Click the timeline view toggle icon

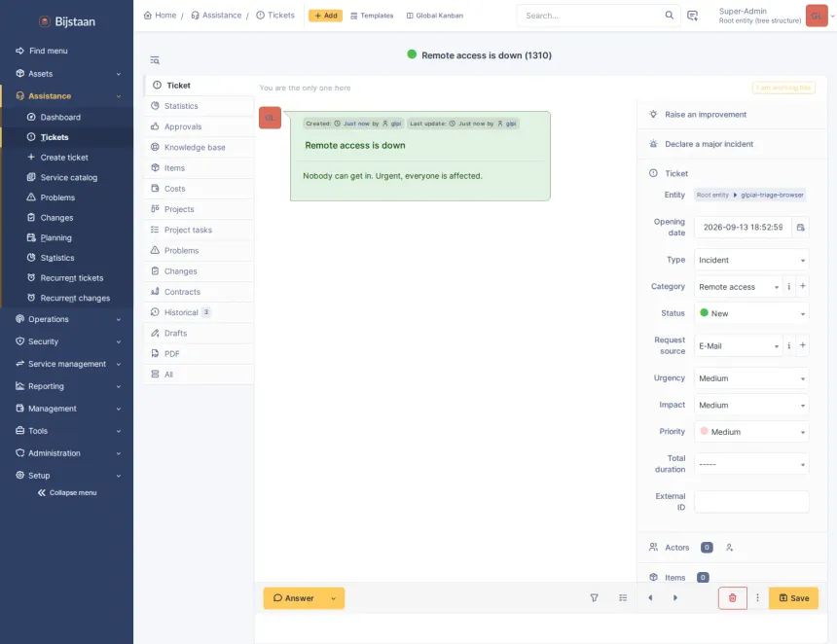[x=623, y=598]
